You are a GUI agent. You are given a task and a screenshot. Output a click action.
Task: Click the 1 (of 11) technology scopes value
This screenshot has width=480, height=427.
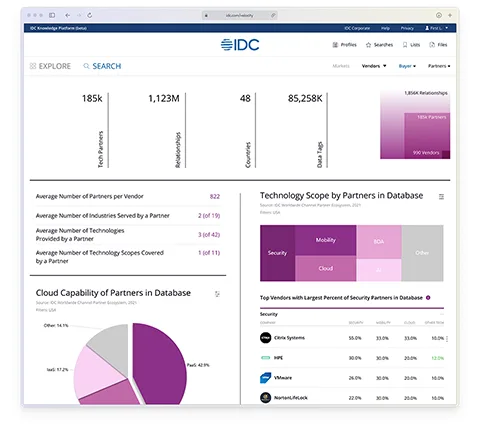209,253
